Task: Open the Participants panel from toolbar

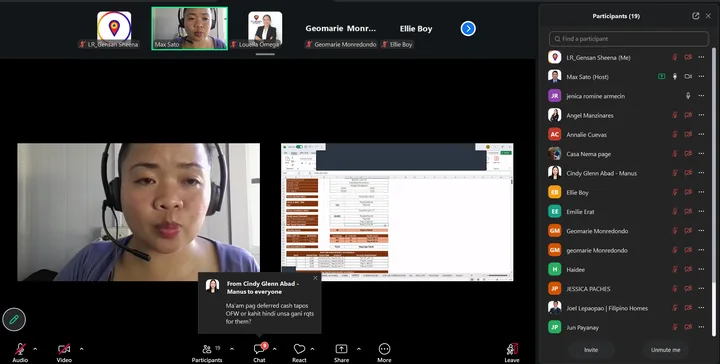Action: [207, 353]
